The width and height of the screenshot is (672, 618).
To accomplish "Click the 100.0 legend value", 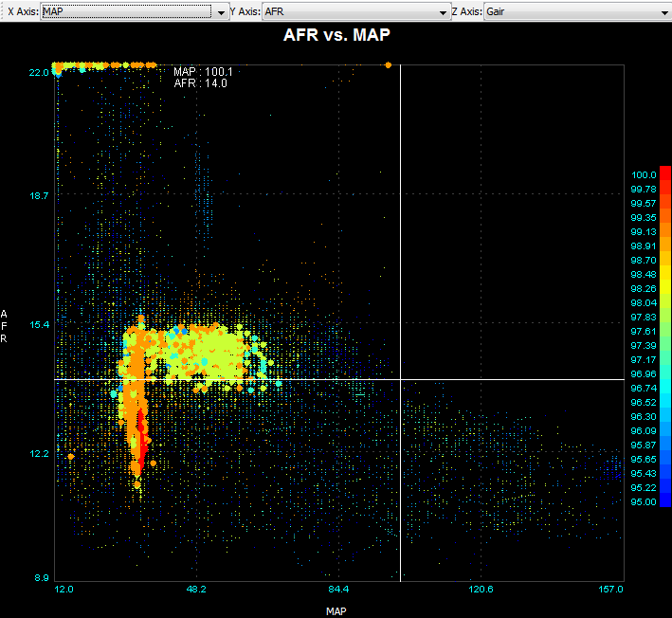I will [644, 175].
